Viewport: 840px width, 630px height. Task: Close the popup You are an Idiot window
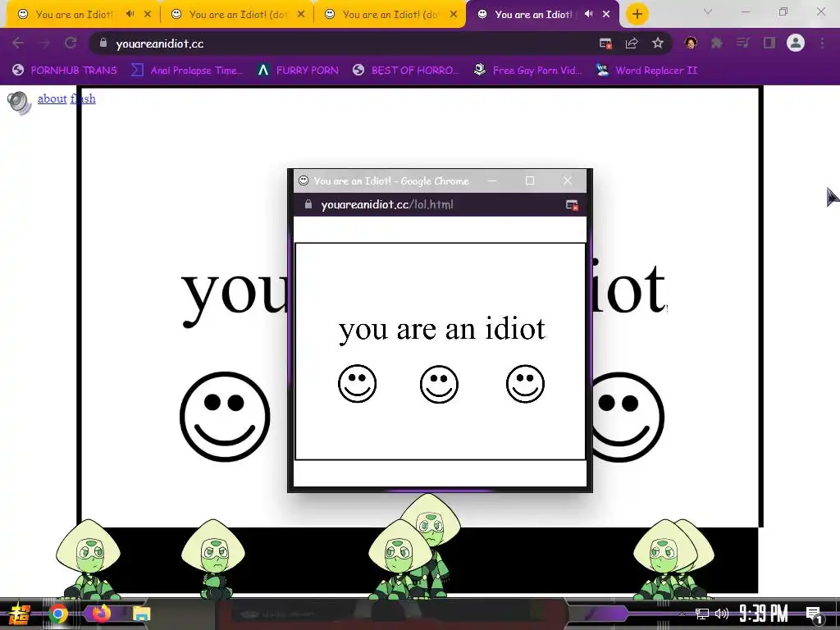click(568, 181)
